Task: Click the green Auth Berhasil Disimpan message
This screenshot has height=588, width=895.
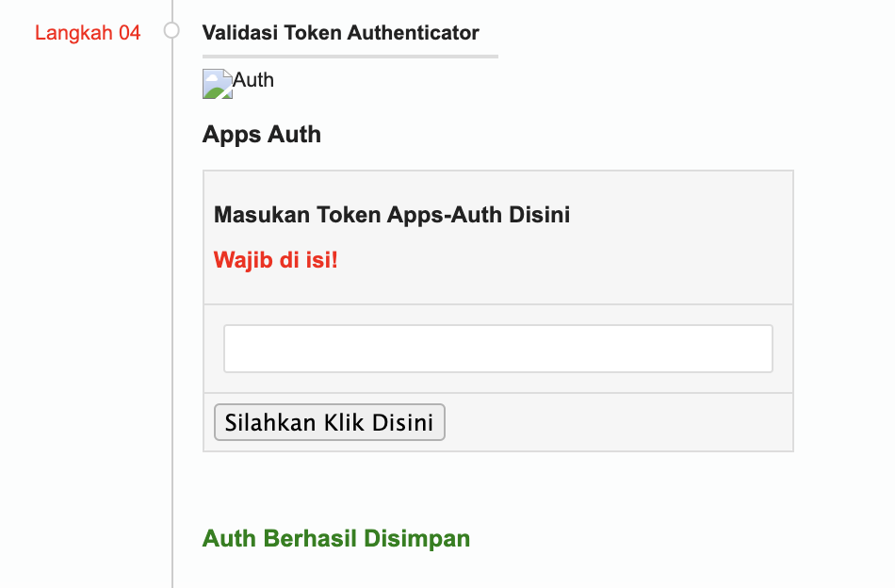Action: tap(335, 538)
